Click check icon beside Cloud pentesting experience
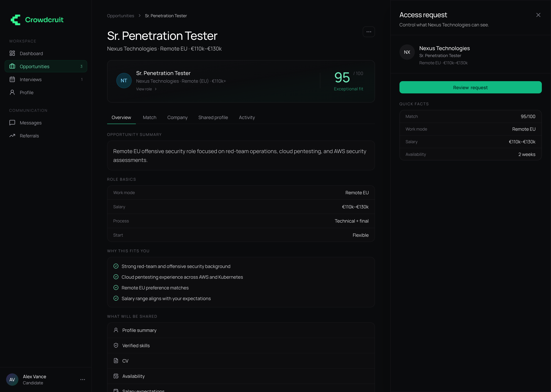 tap(116, 277)
